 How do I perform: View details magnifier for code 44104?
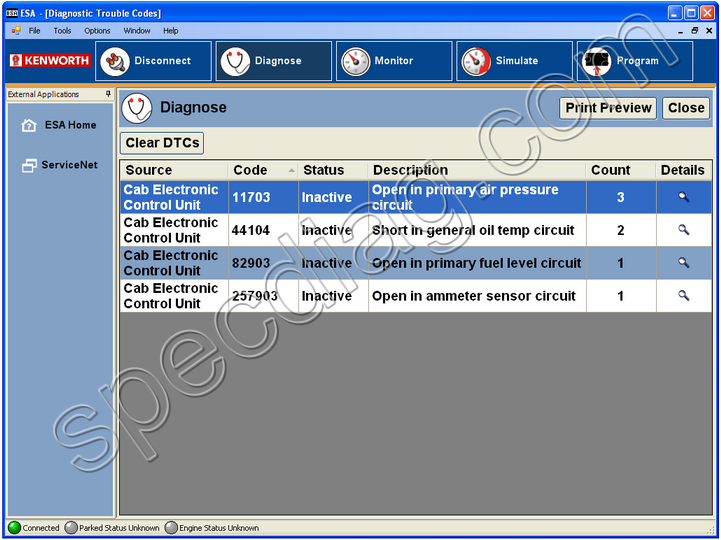pos(684,230)
